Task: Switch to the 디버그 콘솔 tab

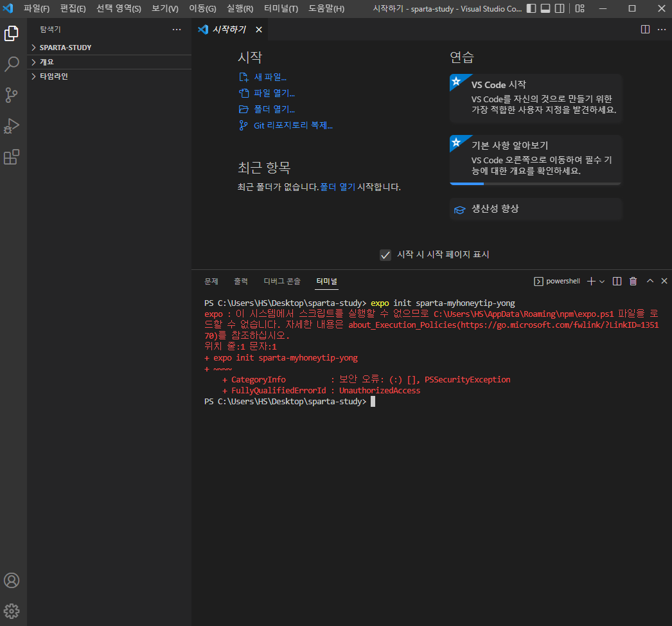Action: click(x=282, y=282)
